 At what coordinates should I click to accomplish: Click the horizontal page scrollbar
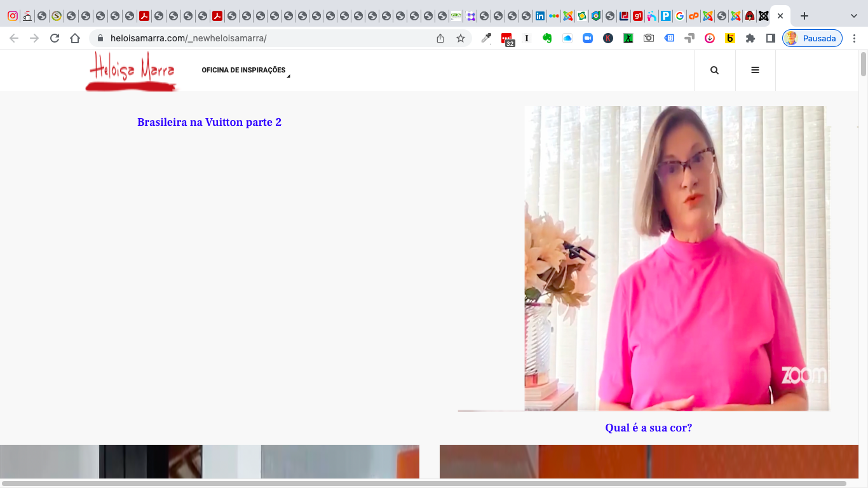424,484
